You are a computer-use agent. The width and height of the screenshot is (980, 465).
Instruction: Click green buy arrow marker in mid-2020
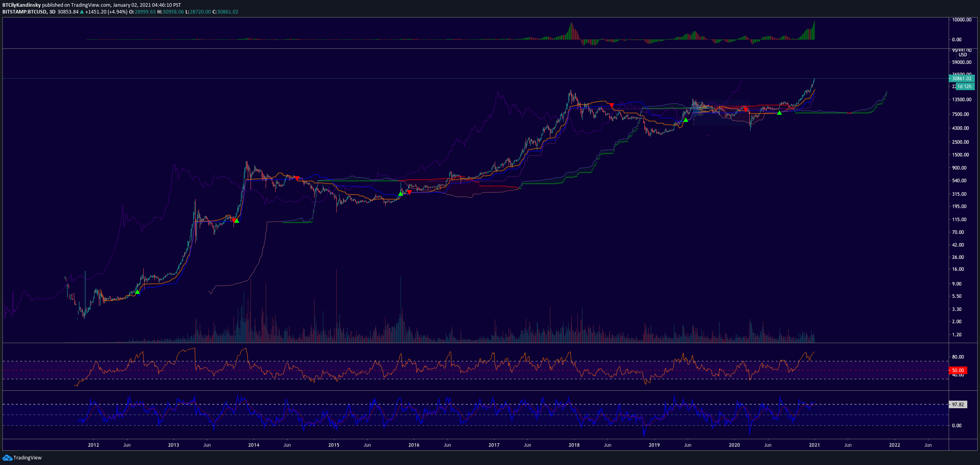[x=779, y=113]
